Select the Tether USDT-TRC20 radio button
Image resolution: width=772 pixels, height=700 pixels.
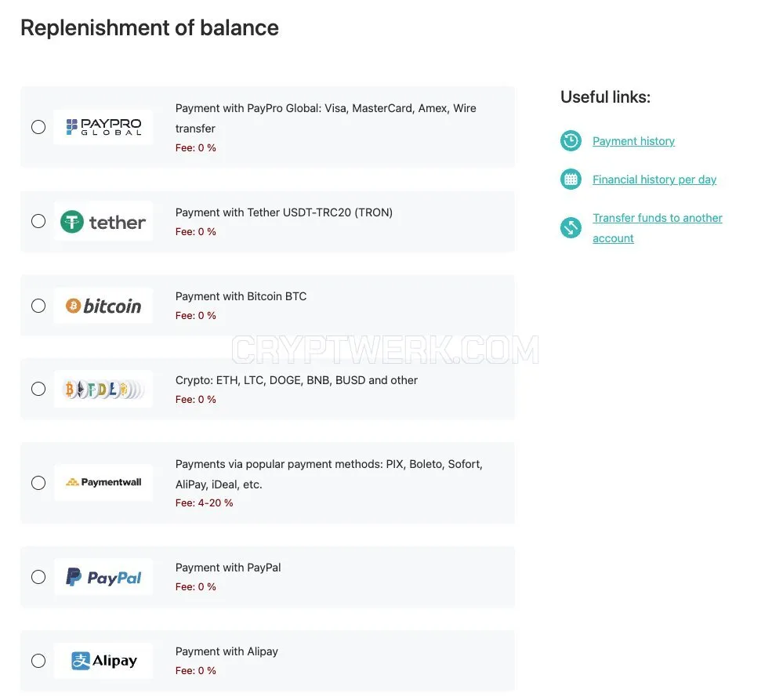point(38,221)
